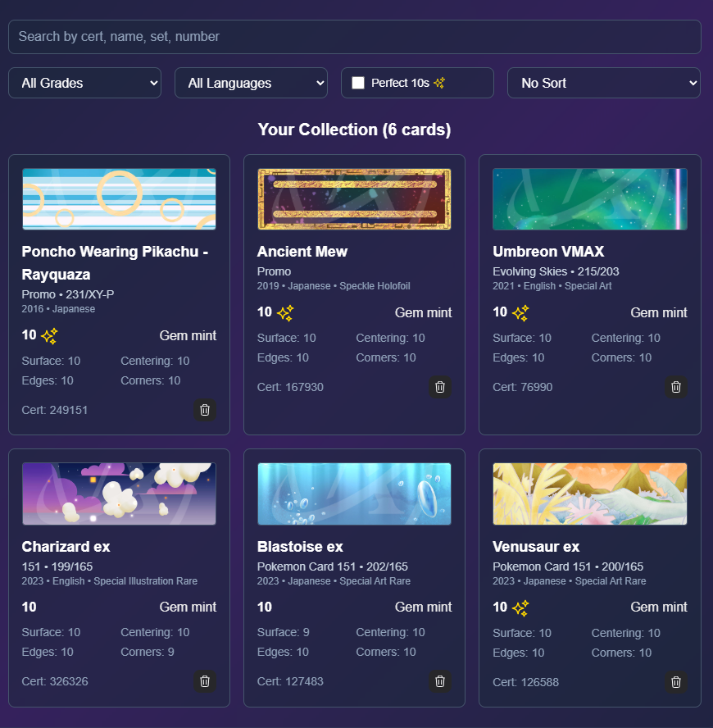Viewport: 713px width, 728px height.
Task: Enable the Perfect 10s checkbox
Action: click(x=358, y=83)
